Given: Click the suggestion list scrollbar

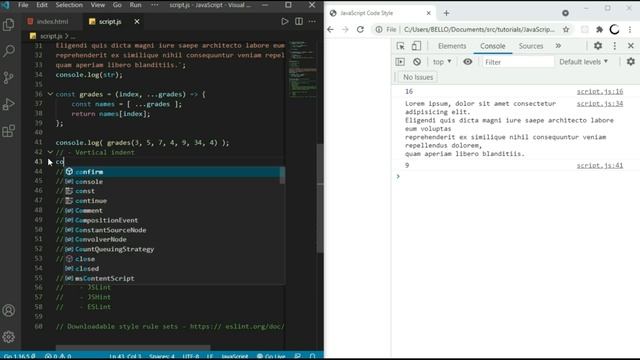Looking at the screenshot, I should click(x=282, y=176).
